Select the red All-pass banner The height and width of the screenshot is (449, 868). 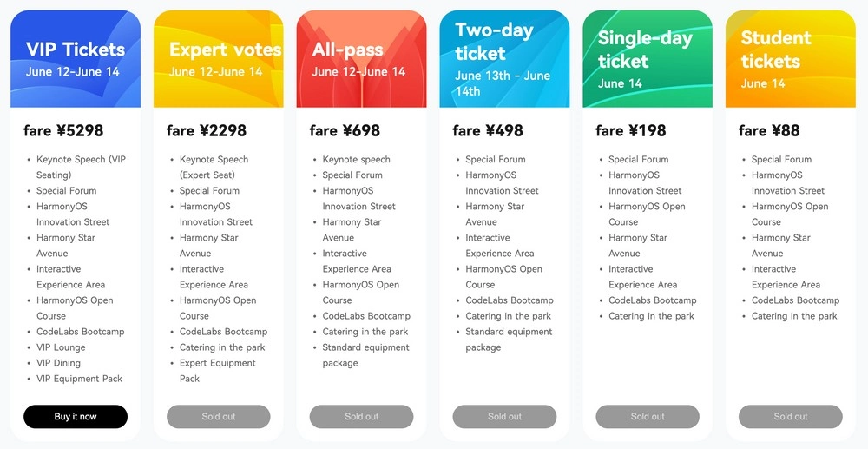pyautogui.click(x=361, y=59)
